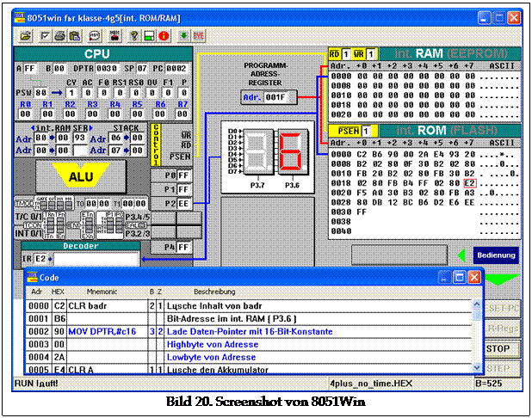Click the red seven-segment display P3.6
Image resolution: width=532 pixels, height=418 pixels.
click(294, 152)
